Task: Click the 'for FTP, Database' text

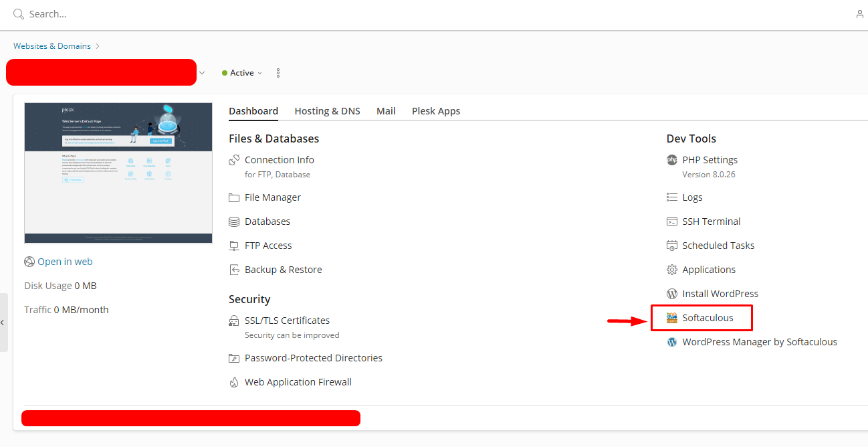Action: point(278,175)
